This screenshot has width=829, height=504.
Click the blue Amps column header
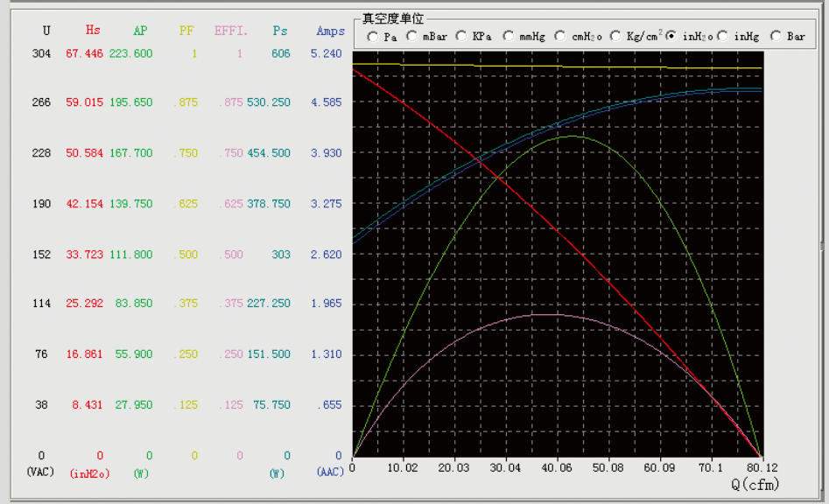[x=331, y=31]
